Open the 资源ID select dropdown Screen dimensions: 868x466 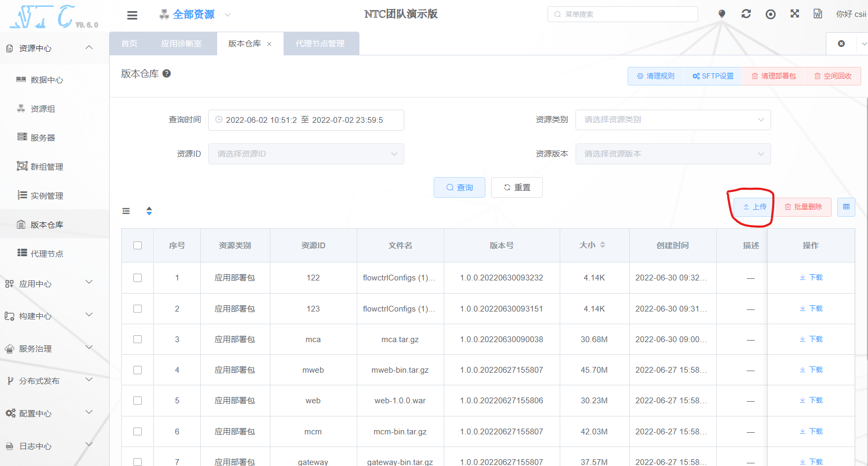[x=306, y=154]
